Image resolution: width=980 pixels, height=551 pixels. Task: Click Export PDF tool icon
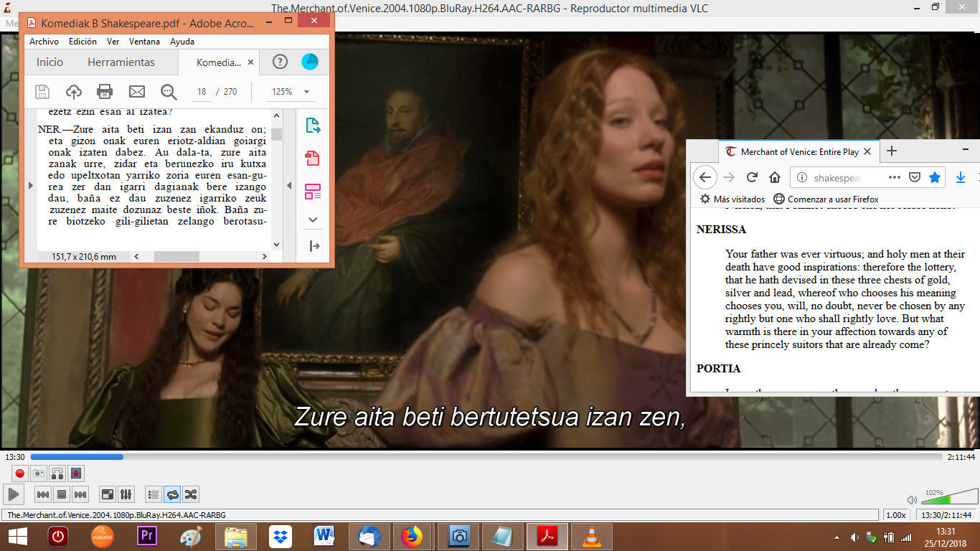(x=313, y=126)
